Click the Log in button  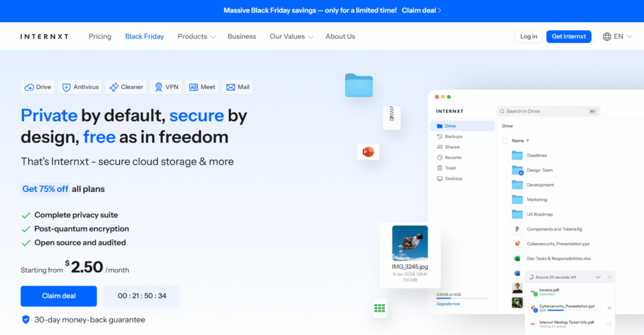point(528,37)
